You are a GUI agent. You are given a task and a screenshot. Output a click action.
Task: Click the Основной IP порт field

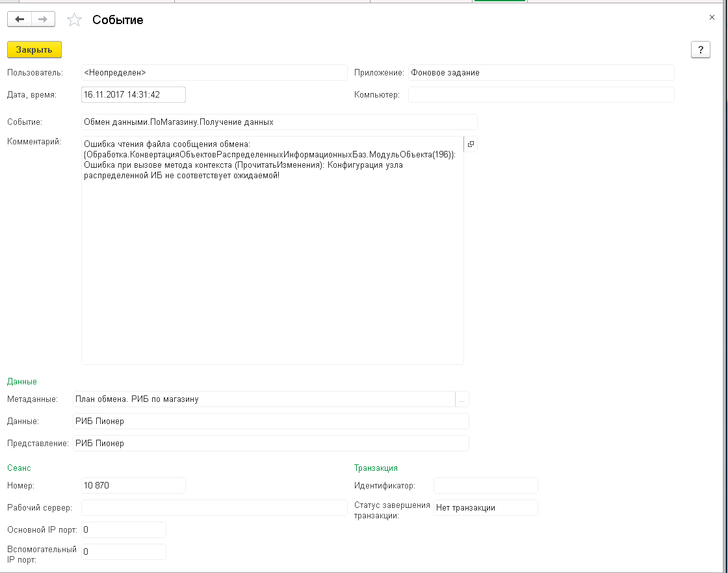(x=123, y=530)
